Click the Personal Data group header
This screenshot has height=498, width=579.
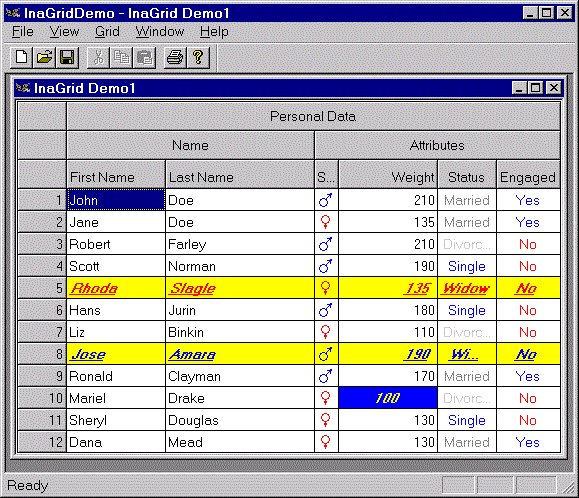313,116
